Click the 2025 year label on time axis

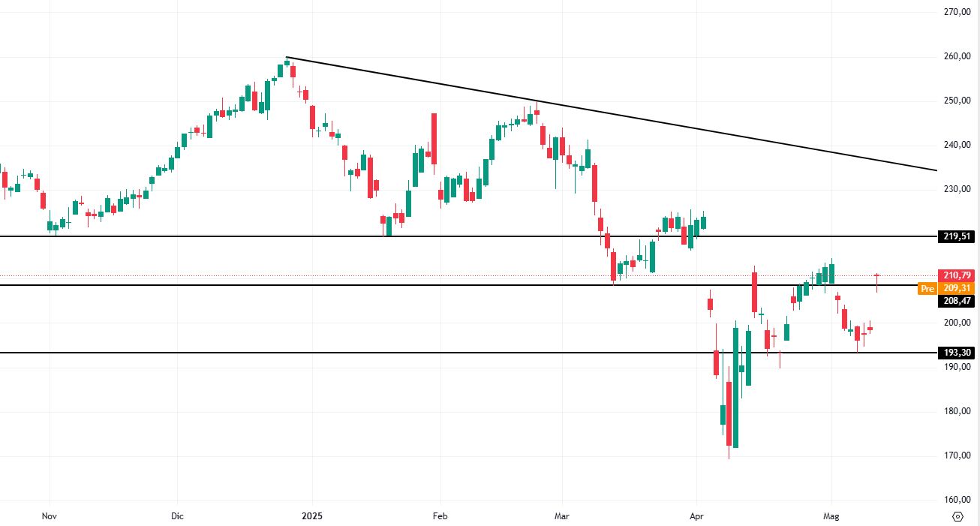click(x=311, y=516)
